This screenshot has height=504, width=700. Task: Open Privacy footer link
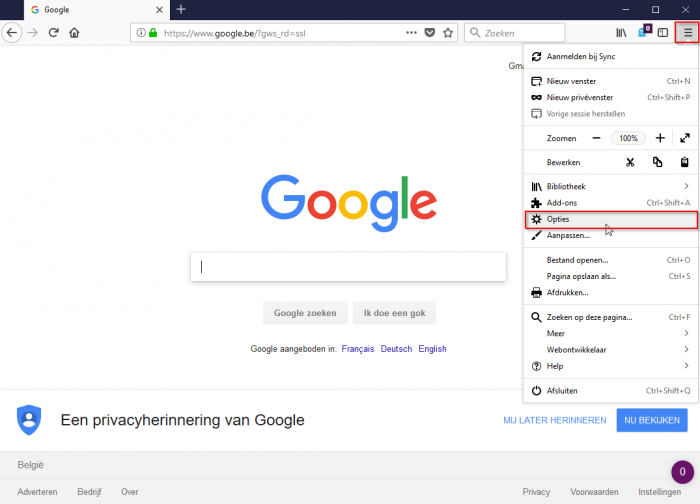pos(536,492)
